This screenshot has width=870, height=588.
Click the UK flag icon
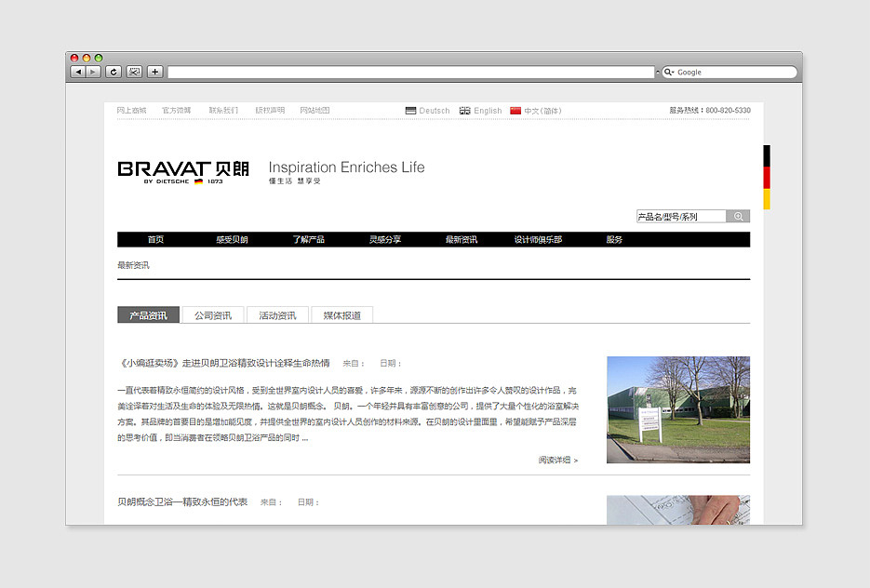(465, 111)
